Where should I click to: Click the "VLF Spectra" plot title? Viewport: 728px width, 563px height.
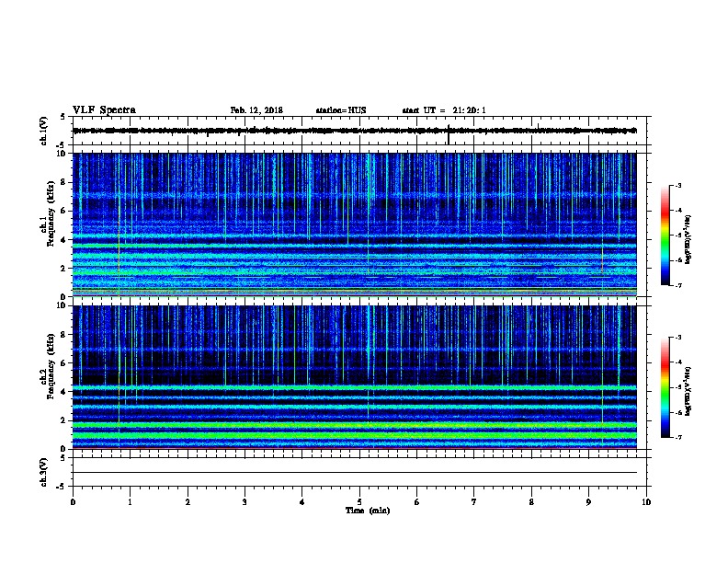[104, 110]
